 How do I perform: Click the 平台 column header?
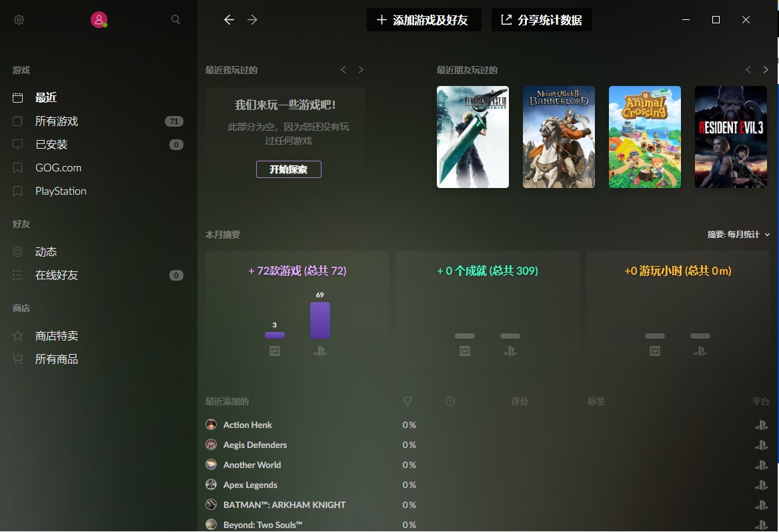tap(760, 401)
